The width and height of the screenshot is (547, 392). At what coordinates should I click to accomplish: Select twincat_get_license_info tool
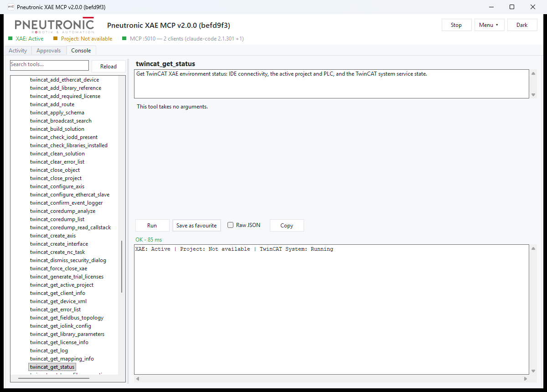tap(59, 342)
